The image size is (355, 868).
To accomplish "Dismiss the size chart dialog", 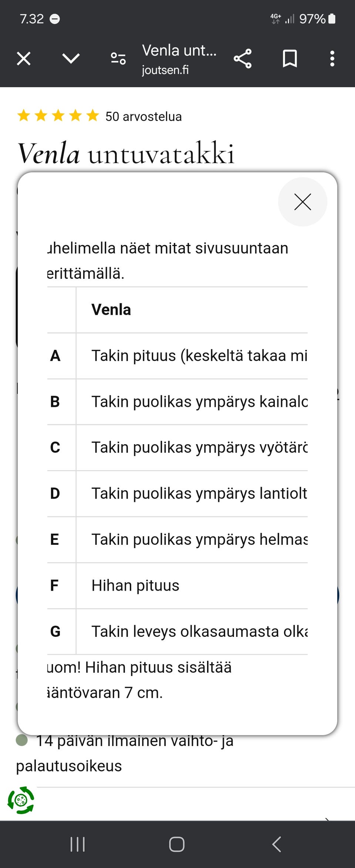I will coord(302,202).
